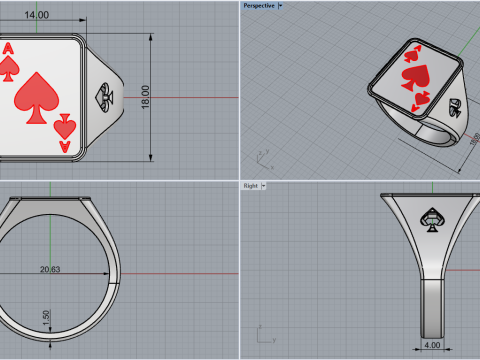The image size is (480, 360).
Task: Open the Perspective viewport title menu
Action: (259, 6)
